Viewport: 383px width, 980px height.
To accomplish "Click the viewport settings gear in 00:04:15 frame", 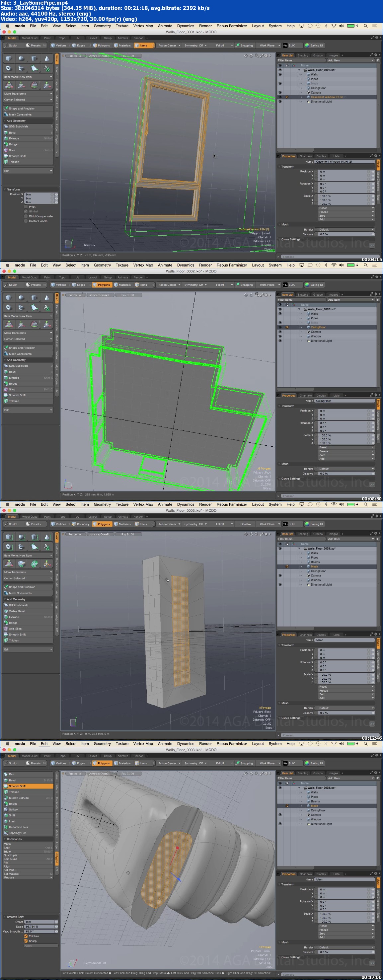I will tap(266, 55).
